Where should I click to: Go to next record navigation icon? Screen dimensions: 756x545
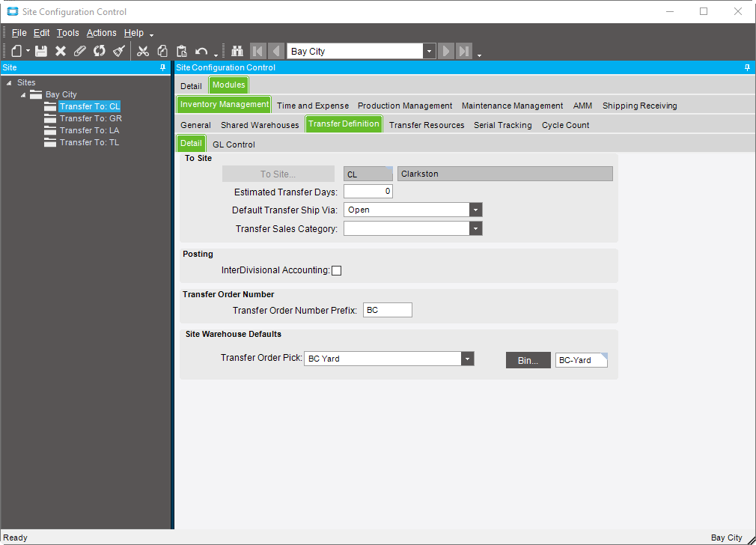[446, 51]
